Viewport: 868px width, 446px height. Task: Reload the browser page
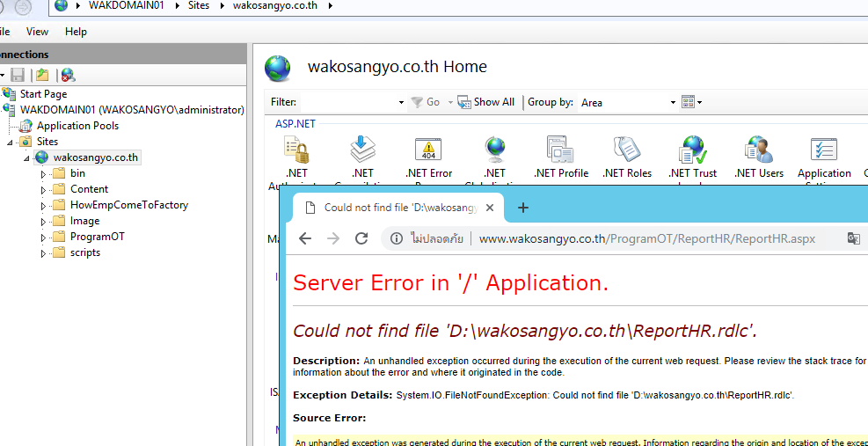coord(361,238)
